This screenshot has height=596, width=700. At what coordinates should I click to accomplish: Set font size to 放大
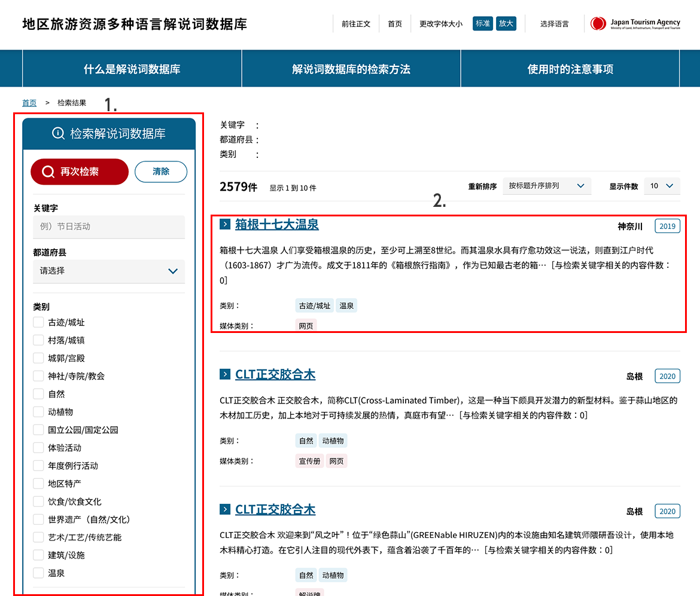(506, 23)
